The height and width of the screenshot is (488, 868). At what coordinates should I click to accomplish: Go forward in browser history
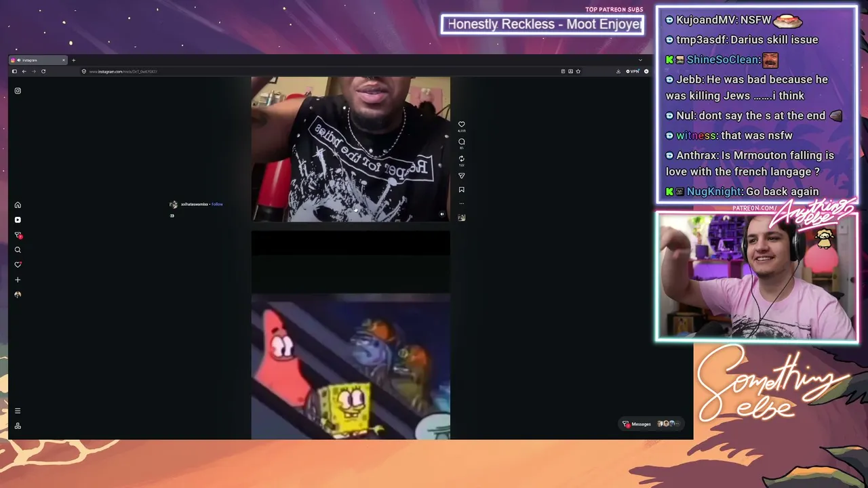pos(33,71)
